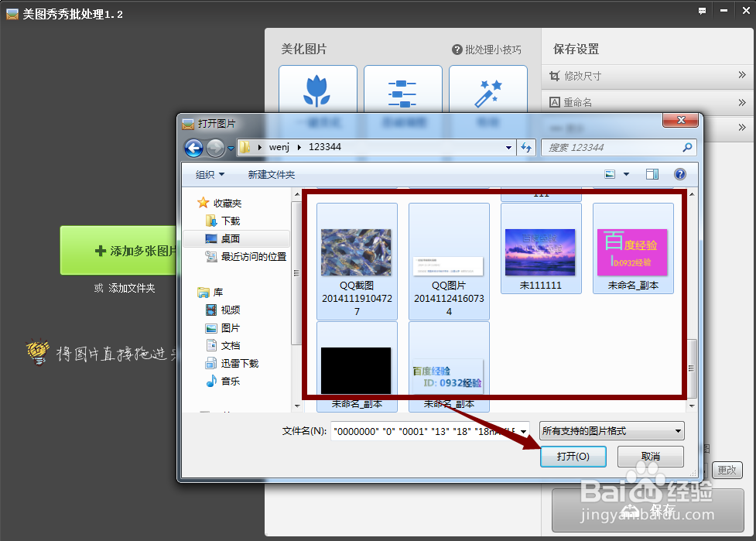Select the black image thumbnail
The height and width of the screenshot is (541, 756).
(x=357, y=366)
